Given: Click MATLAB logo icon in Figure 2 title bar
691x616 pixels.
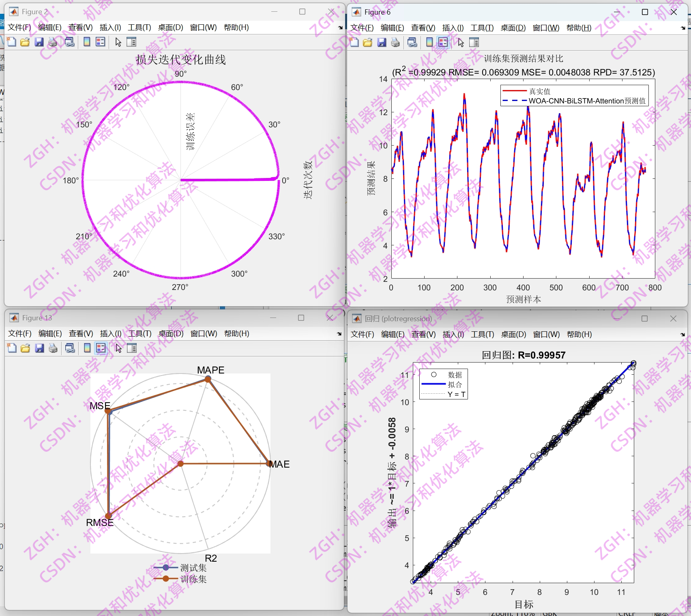Looking at the screenshot, I should (x=14, y=11).
